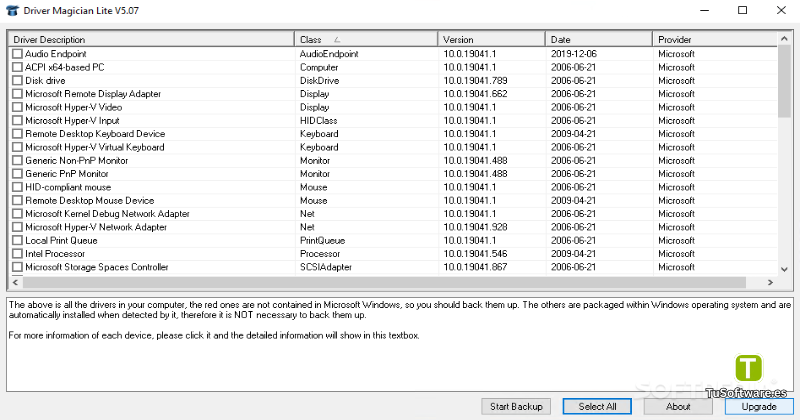Image resolution: width=800 pixels, height=420 pixels.
Task: Check the ACPI x64-based PC checkbox
Action: click(17, 67)
